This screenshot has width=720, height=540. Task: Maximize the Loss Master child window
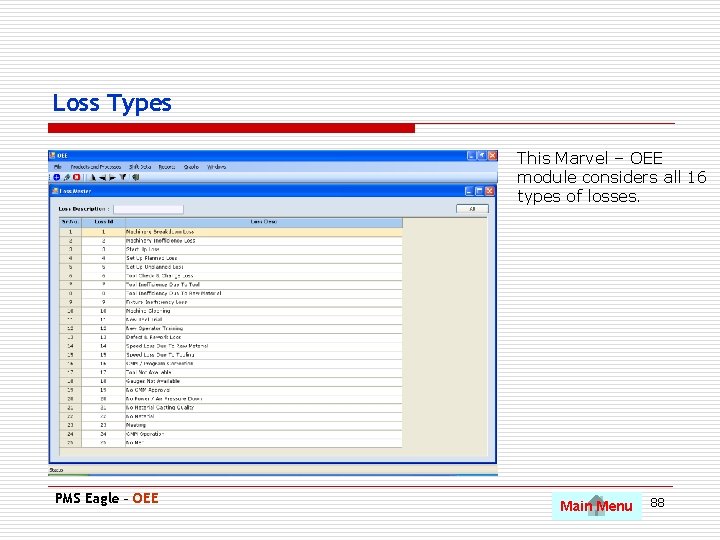click(479, 191)
